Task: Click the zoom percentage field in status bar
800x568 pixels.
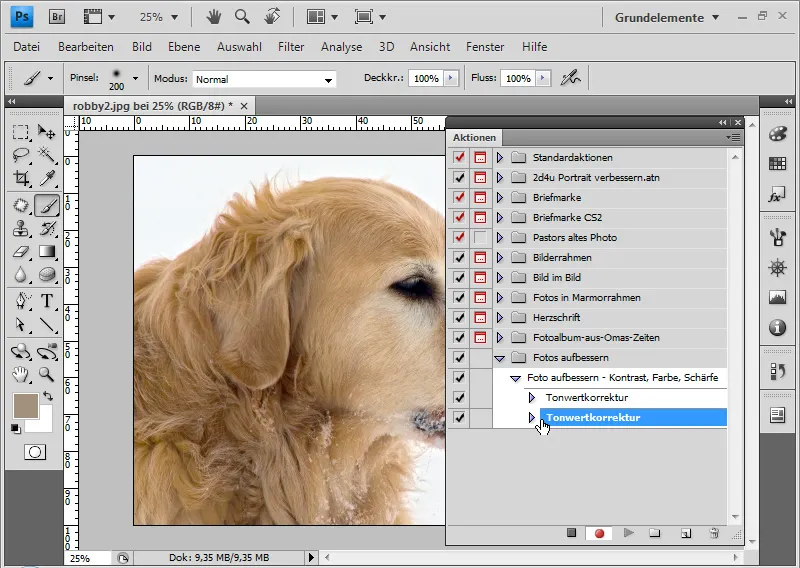Action: coord(87,558)
